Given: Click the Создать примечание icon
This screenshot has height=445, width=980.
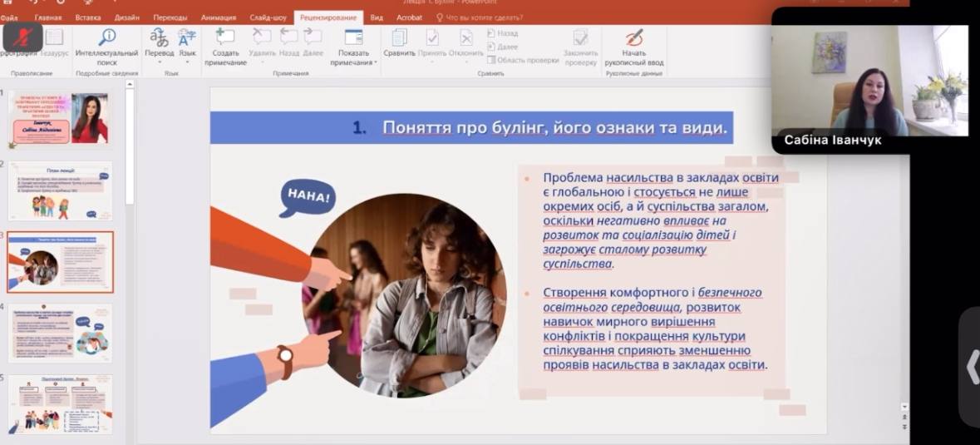Looking at the screenshot, I should pos(224,37).
